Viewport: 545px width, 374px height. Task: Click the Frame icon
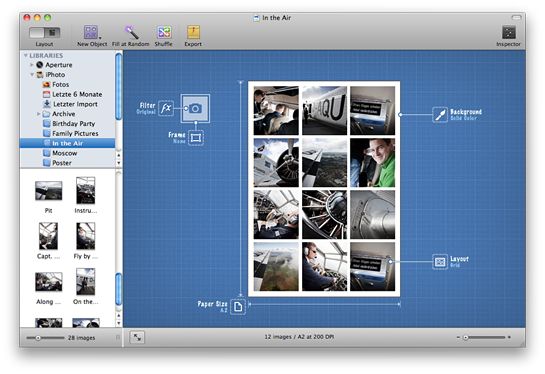point(196,138)
